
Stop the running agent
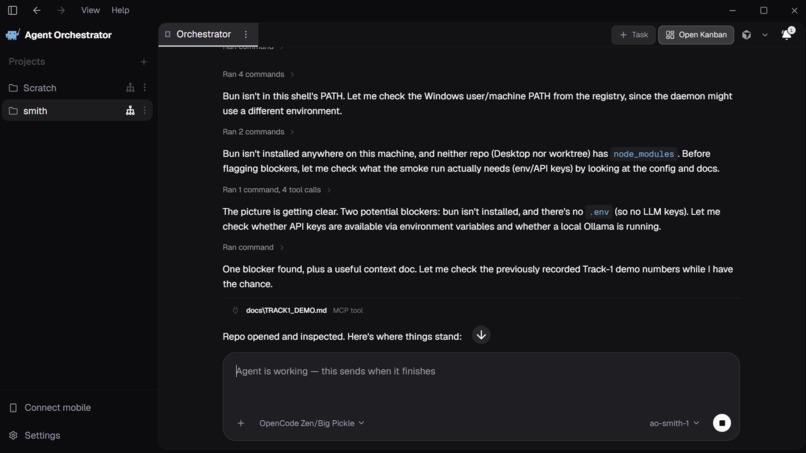pos(722,423)
